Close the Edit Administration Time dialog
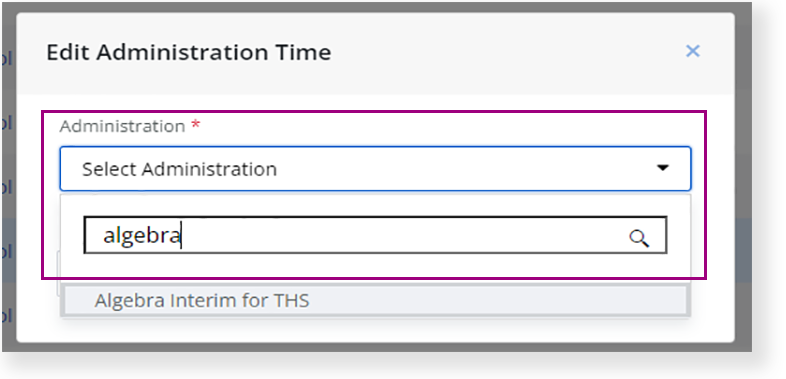 pyautogui.click(x=692, y=51)
